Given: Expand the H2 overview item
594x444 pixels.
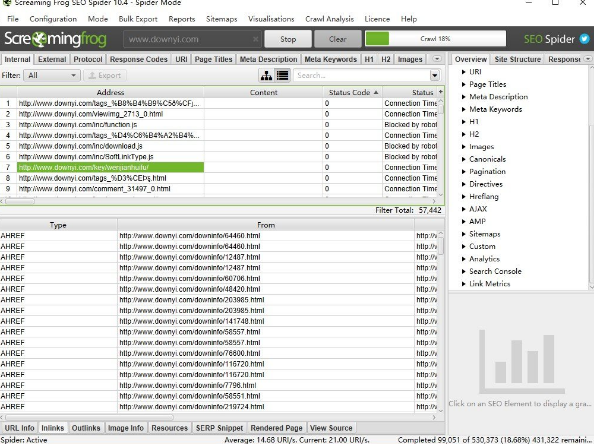Looking at the screenshot, I should pos(463,134).
